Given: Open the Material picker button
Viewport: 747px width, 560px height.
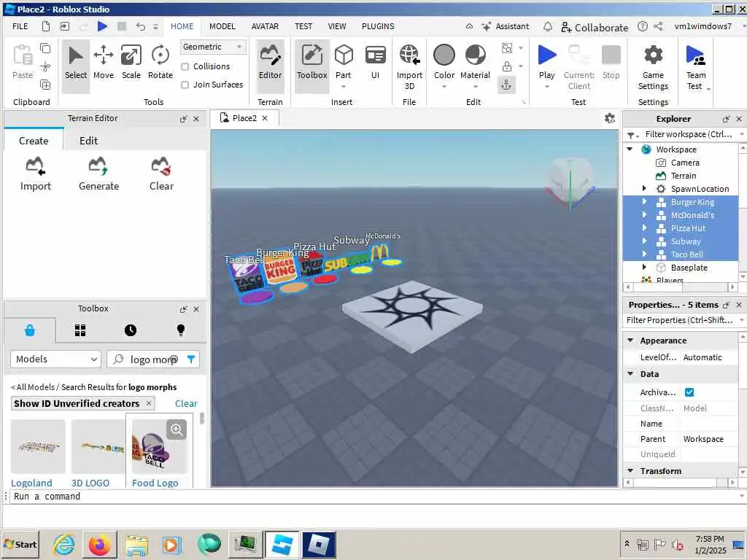Looking at the screenshot, I should 475,63.
